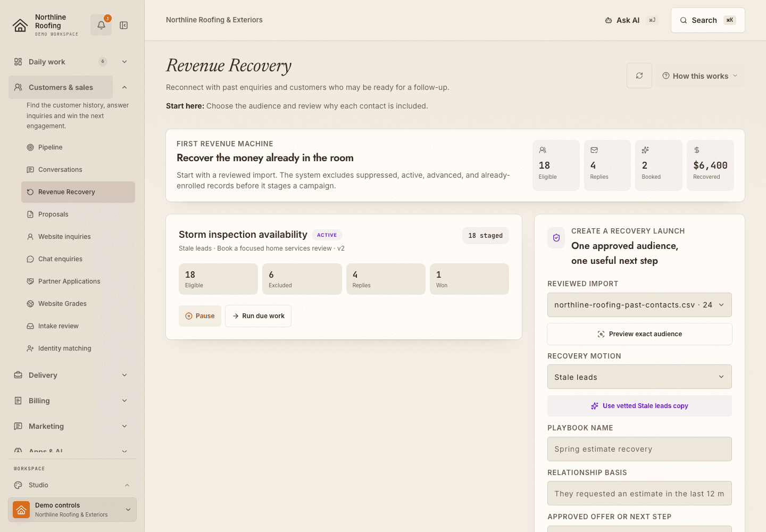Open the Demo controls workspace switcher
Viewport: 766px width, 532px height.
point(72,510)
